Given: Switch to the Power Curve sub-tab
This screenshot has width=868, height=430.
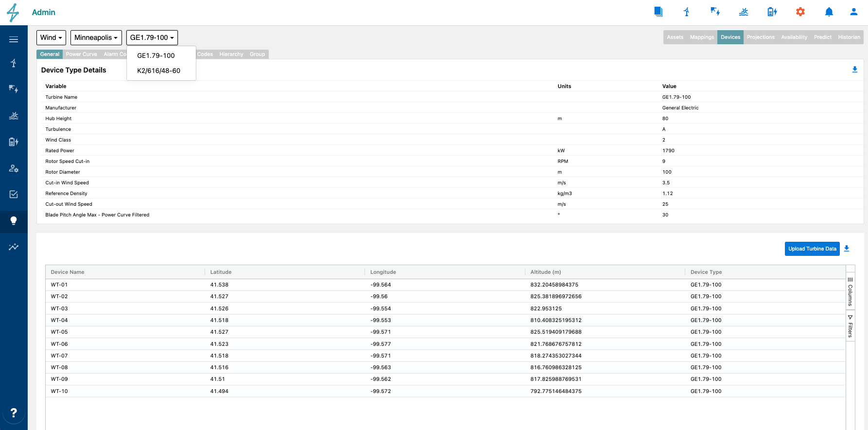Looking at the screenshot, I should click(x=82, y=54).
